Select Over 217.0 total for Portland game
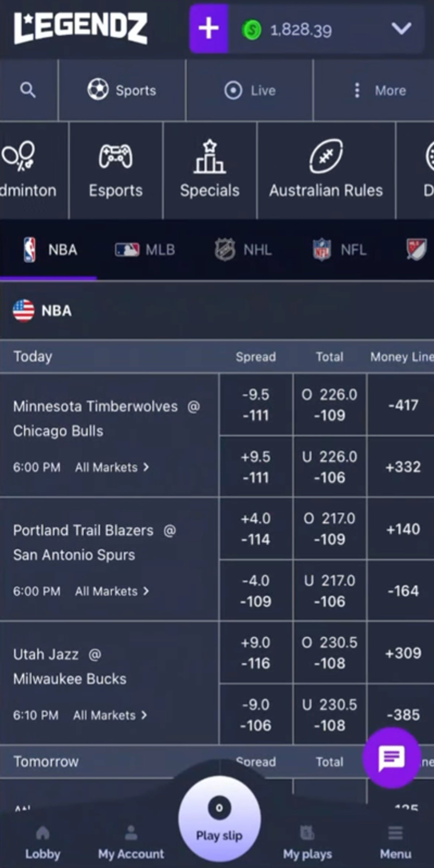The width and height of the screenshot is (434, 868). 329,529
